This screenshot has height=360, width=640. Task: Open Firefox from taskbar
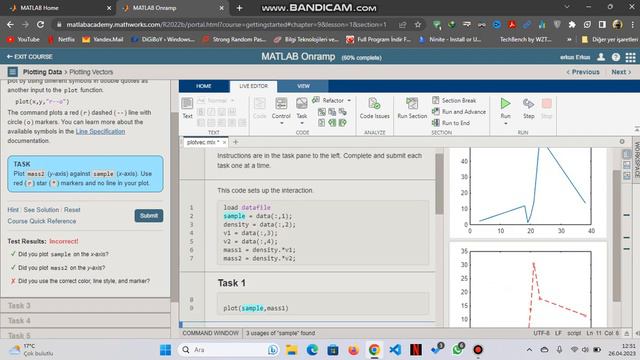pos(353,350)
